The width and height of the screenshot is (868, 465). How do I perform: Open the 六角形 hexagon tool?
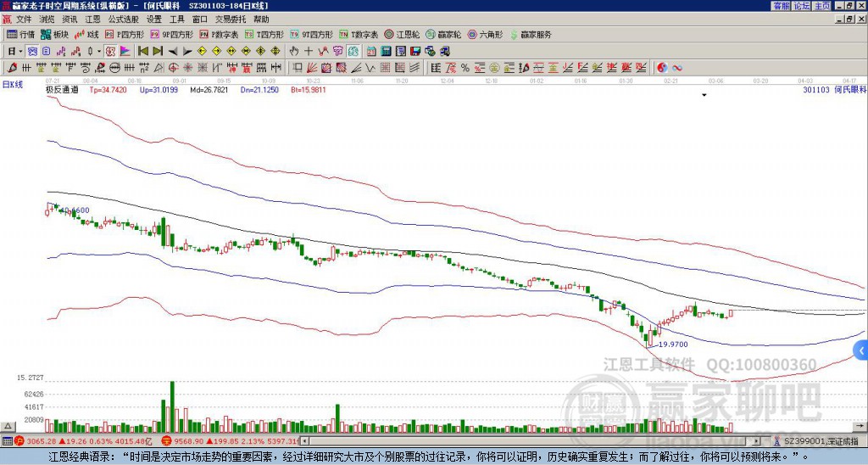point(485,34)
